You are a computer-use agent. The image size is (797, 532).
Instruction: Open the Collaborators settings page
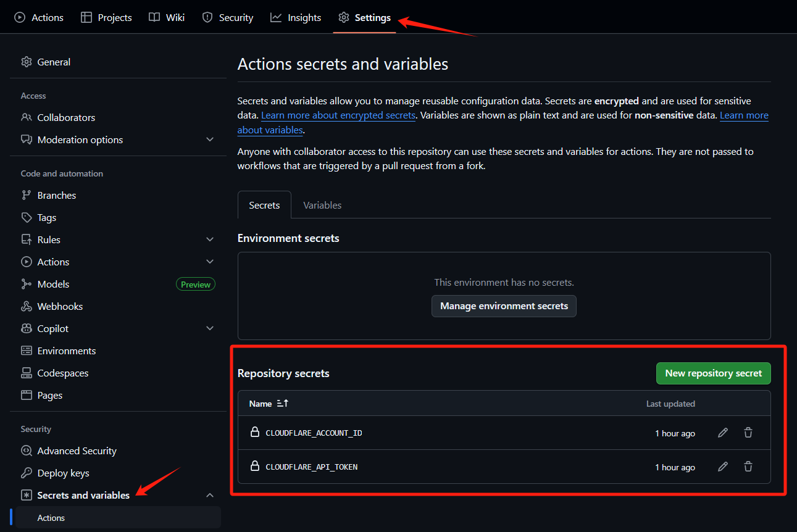(x=66, y=117)
